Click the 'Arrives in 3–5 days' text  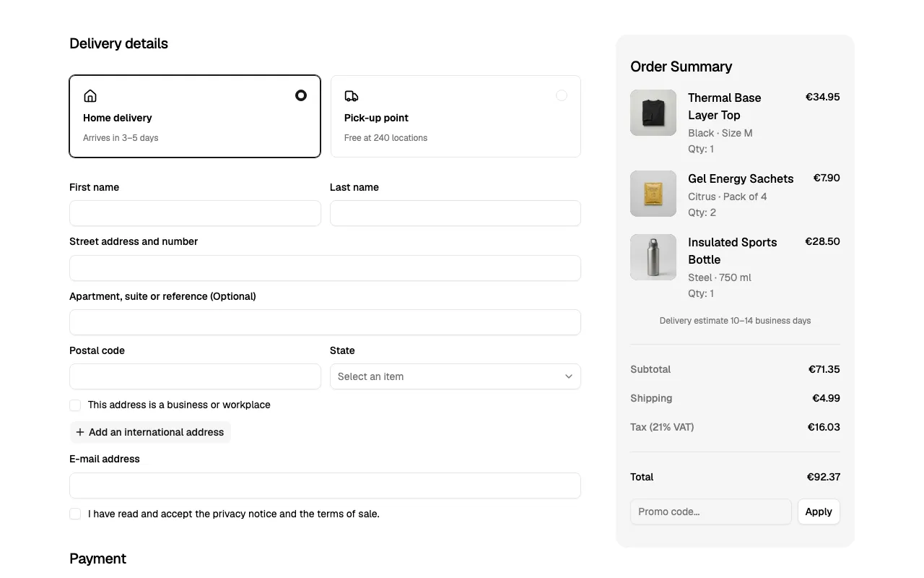pos(121,138)
